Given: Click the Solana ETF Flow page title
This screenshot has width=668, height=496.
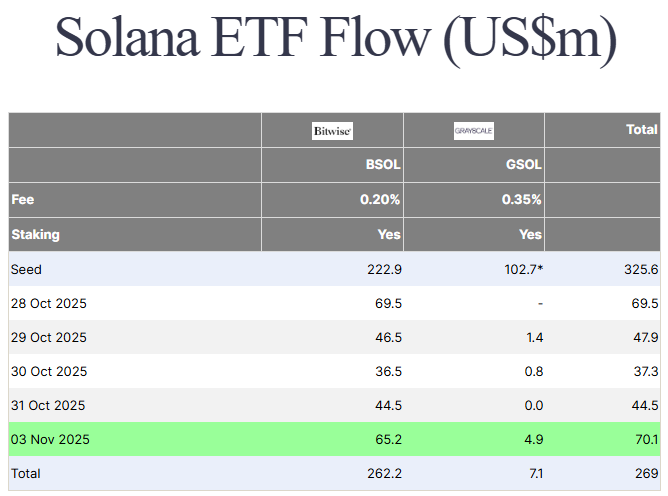Looking at the screenshot, I should [335, 38].
